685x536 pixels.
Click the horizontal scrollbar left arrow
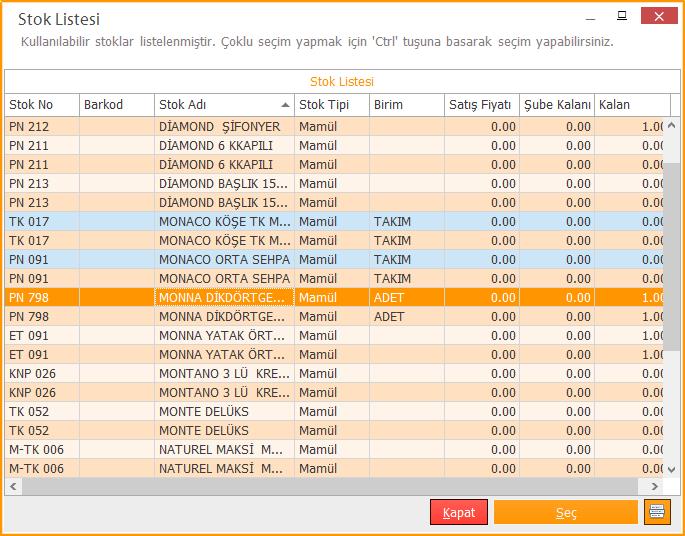point(13,486)
